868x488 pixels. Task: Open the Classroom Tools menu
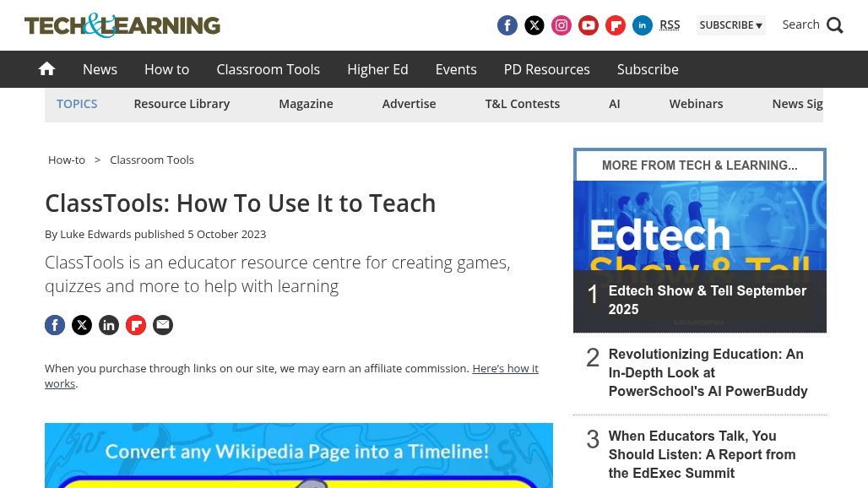268,69
